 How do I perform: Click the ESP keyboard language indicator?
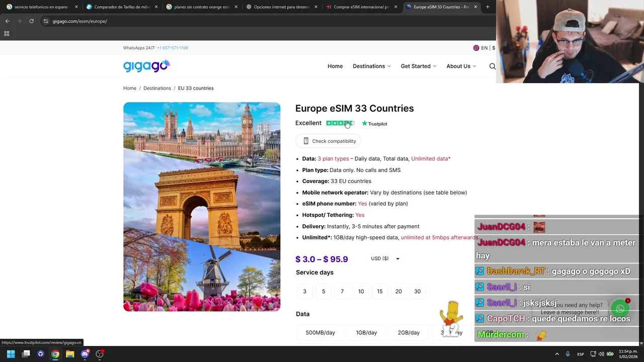click(581, 354)
